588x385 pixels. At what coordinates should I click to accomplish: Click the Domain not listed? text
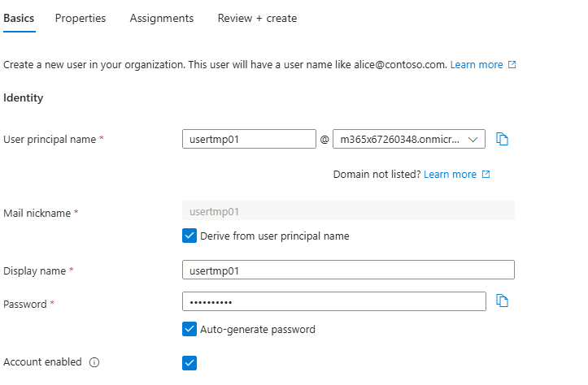[x=377, y=175]
